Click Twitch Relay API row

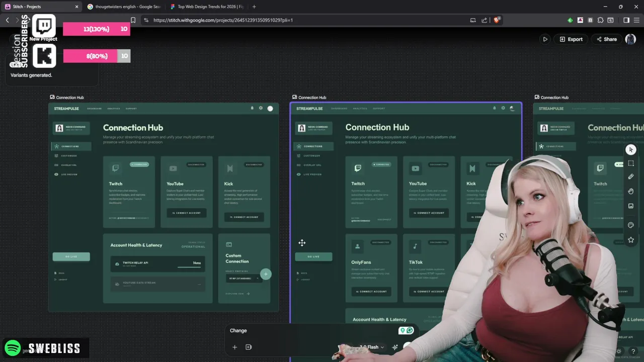pos(157,263)
